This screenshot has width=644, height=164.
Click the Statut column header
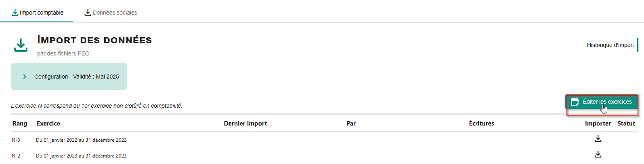(x=626, y=124)
